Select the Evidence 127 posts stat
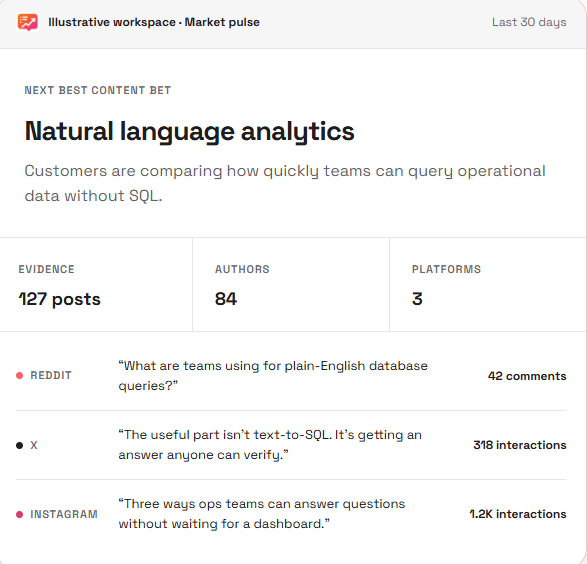 96,284
